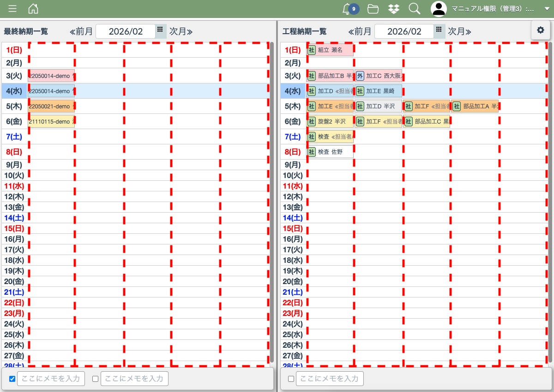
Task: Check the second memo checkbox in left panel
Action: [96, 379]
